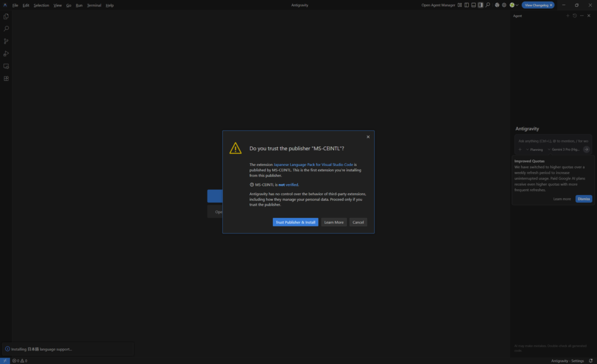This screenshot has width=597, height=364.
Task: Open Japanese Language Pack extension link
Action: pyautogui.click(x=313, y=165)
